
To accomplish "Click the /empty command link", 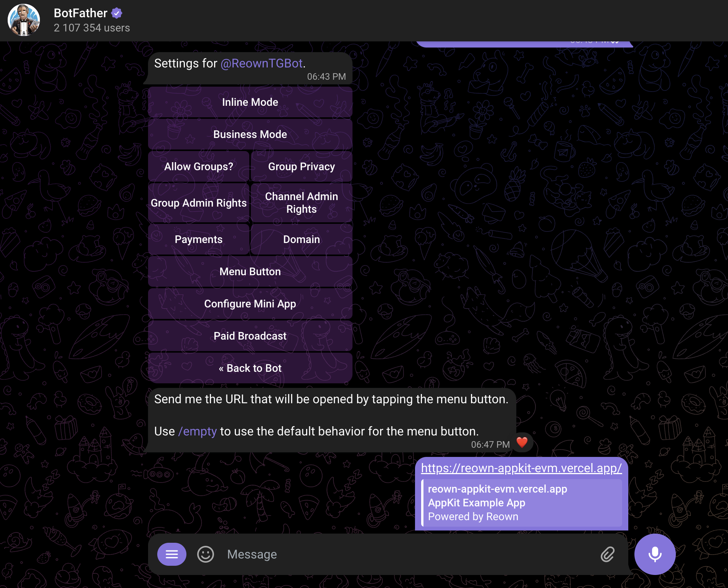I will pyautogui.click(x=198, y=432).
